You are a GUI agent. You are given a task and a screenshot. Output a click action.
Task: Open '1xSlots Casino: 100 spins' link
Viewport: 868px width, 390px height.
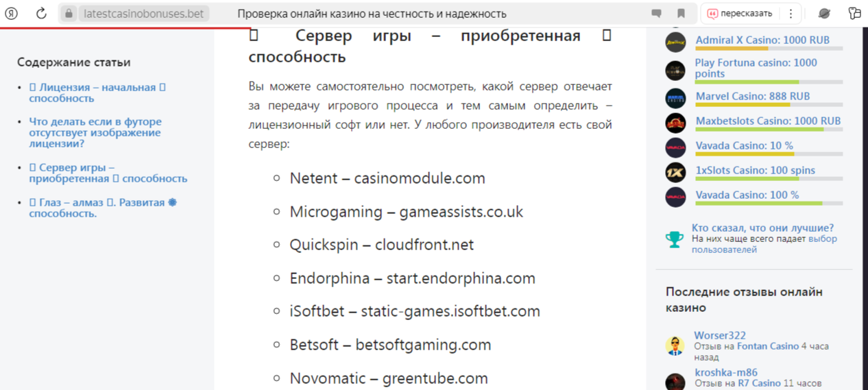point(756,170)
